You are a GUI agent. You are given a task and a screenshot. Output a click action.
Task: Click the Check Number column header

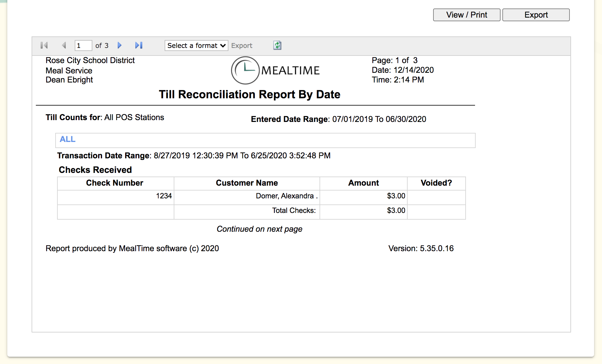(x=115, y=183)
